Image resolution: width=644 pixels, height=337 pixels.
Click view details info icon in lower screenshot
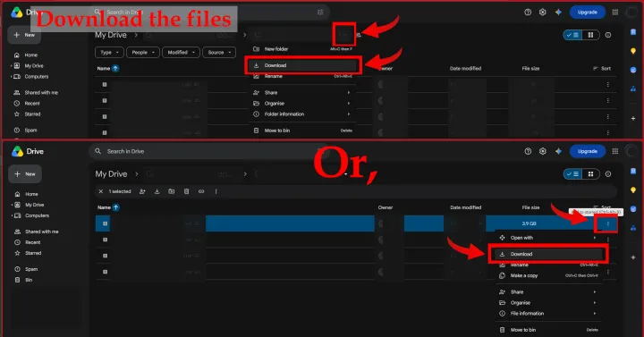click(608, 174)
